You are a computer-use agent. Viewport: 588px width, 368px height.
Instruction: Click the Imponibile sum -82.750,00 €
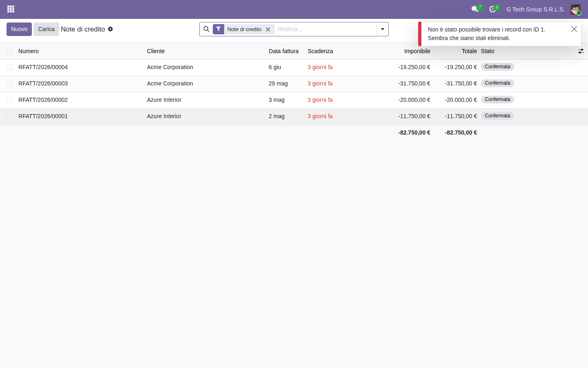[414, 132]
